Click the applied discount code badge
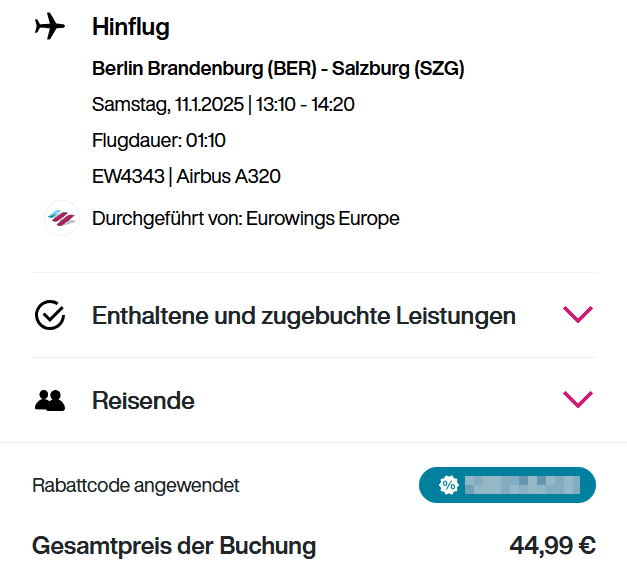The image size is (627, 579). (507, 486)
